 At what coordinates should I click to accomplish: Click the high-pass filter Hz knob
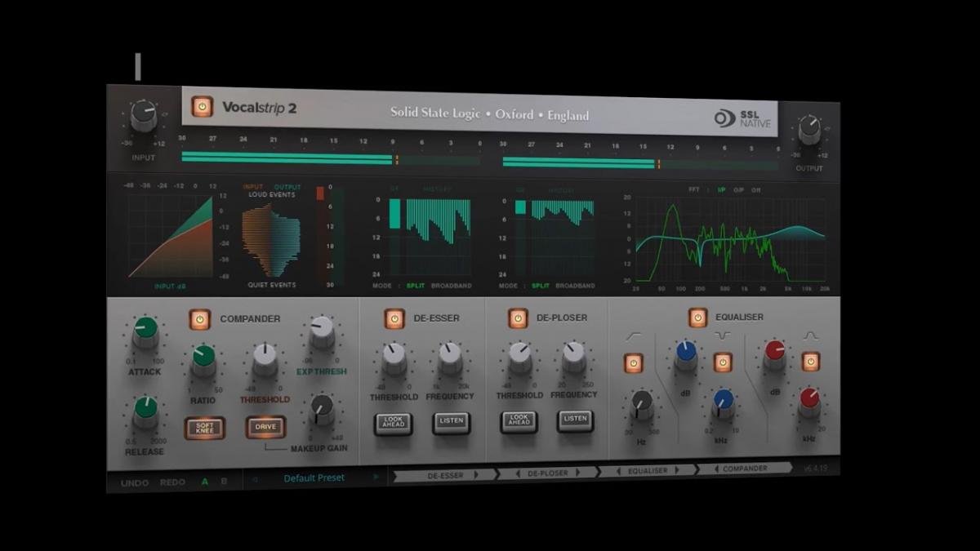[642, 404]
